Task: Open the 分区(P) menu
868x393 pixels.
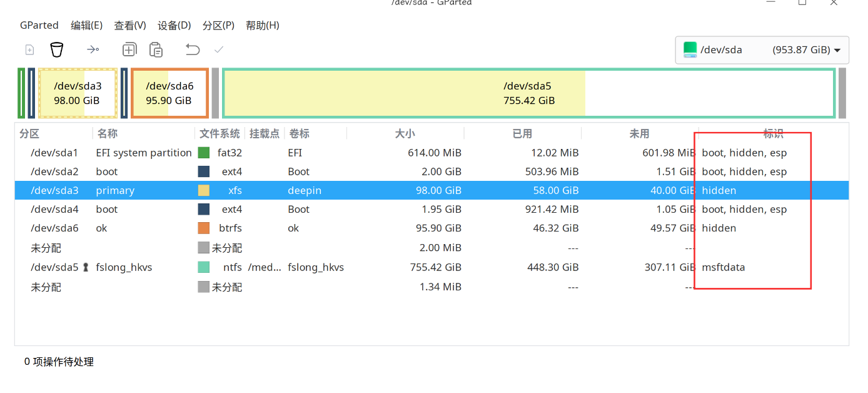Action: click(218, 25)
